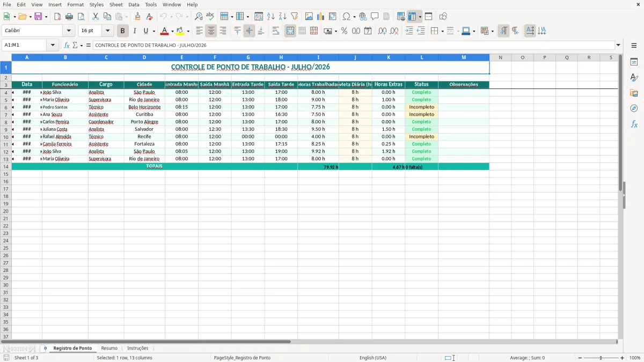Open Background Color dropdown arrow

click(188, 31)
